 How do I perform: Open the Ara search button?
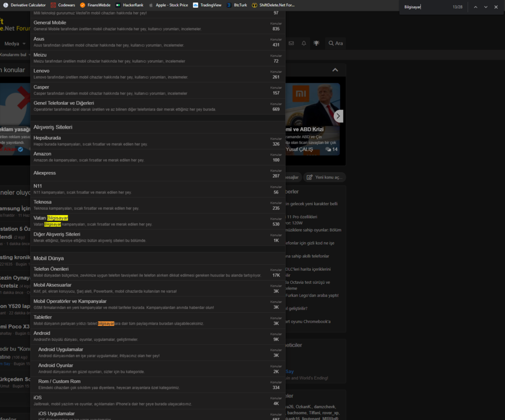click(x=336, y=43)
